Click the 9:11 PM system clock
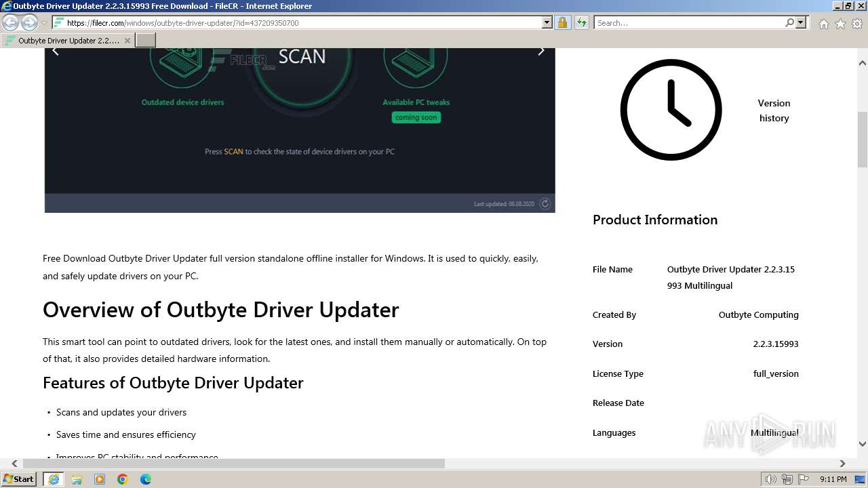The image size is (868, 488). pos(833,479)
